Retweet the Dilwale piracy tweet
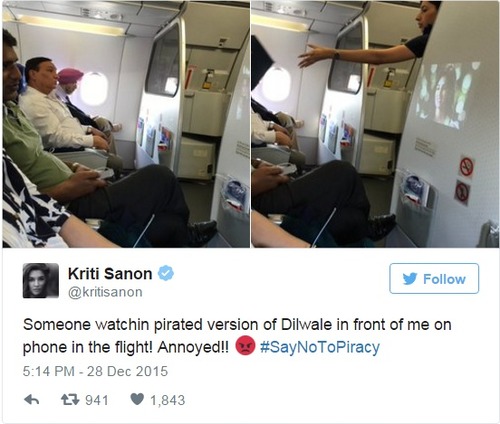Viewport: 500px width, 424px height. [x=70, y=400]
